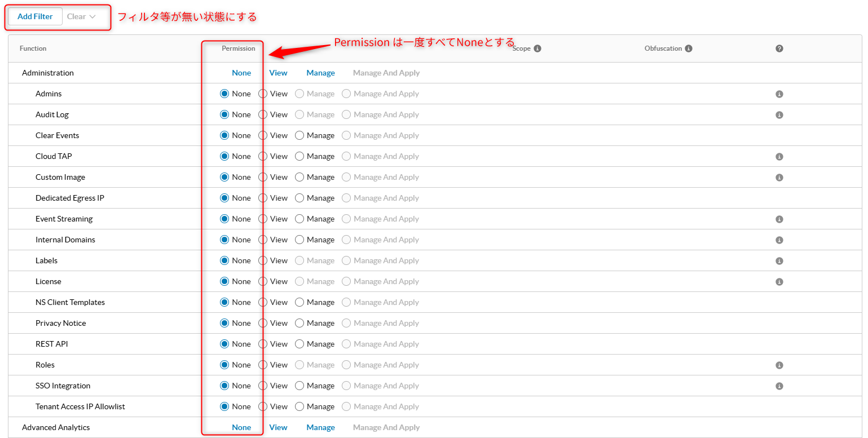
Task: Click the Add Filter button
Action: pyautogui.click(x=34, y=16)
